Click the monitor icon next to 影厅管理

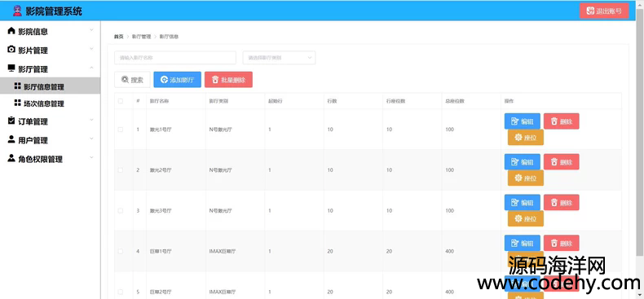11,68
